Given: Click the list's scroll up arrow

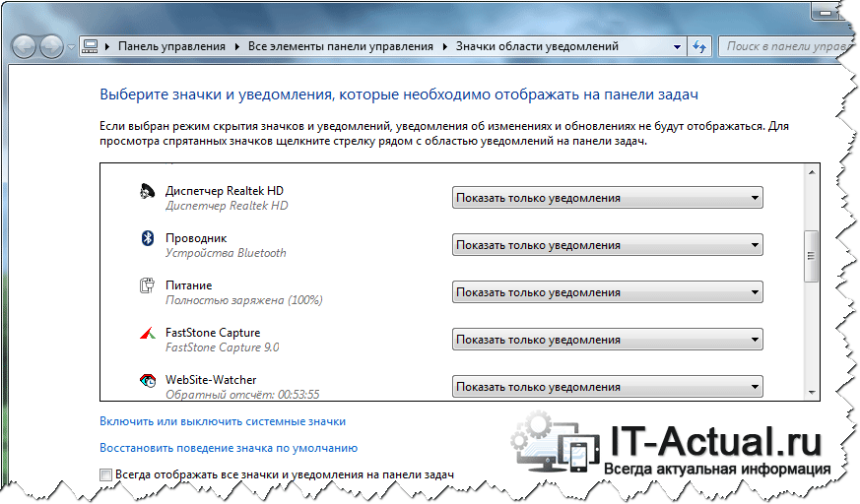Looking at the screenshot, I should coord(811,172).
